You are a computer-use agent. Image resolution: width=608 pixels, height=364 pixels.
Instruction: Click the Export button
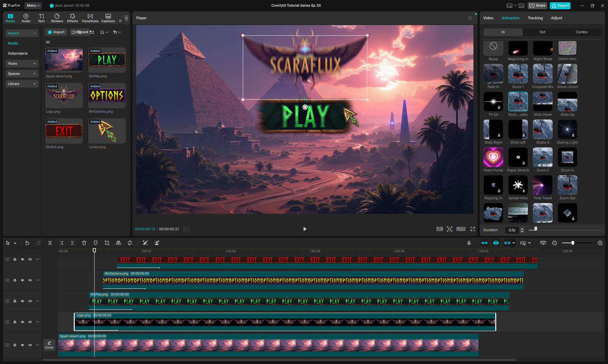coord(560,5)
